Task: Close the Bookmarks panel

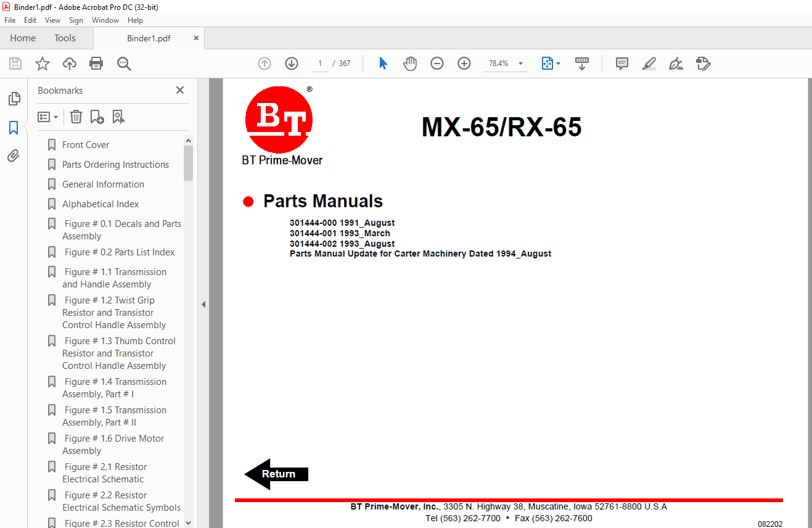Action: point(180,90)
